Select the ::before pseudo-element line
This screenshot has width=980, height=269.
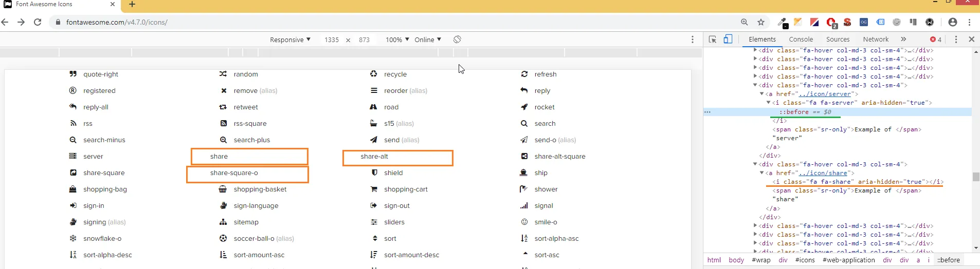click(x=838, y=112)
